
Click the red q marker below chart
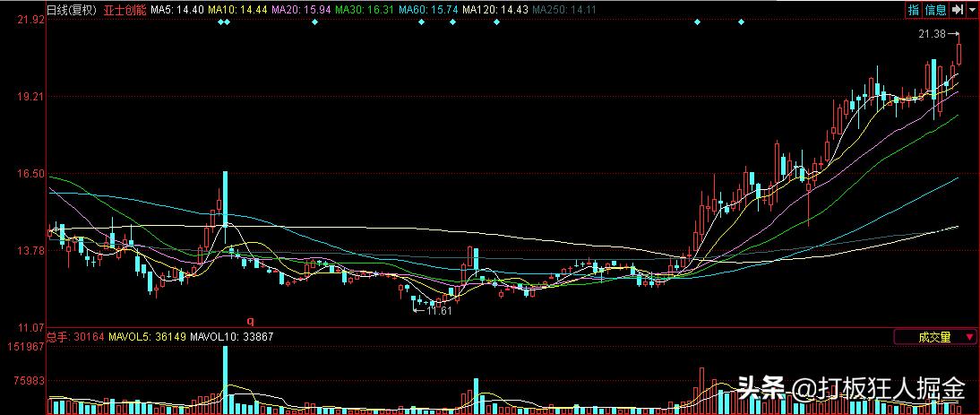(x=251, y=321)
